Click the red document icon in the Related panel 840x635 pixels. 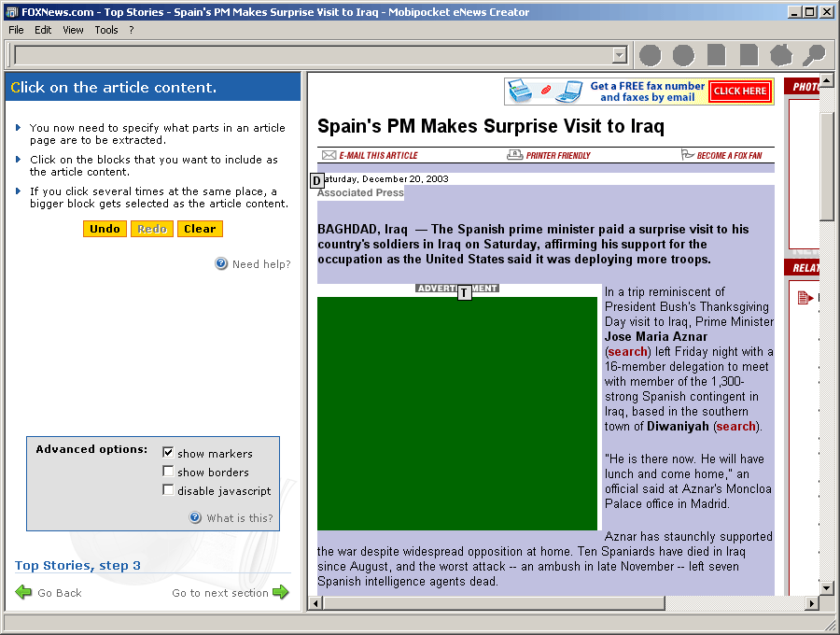[x=805, y=297]
